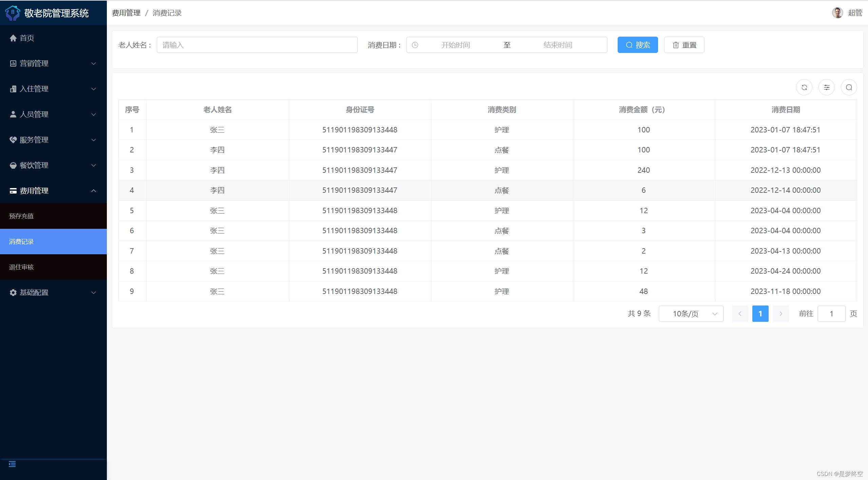
Task: Click the gear icon for 基础配置
Action: [x=13, y=293]
